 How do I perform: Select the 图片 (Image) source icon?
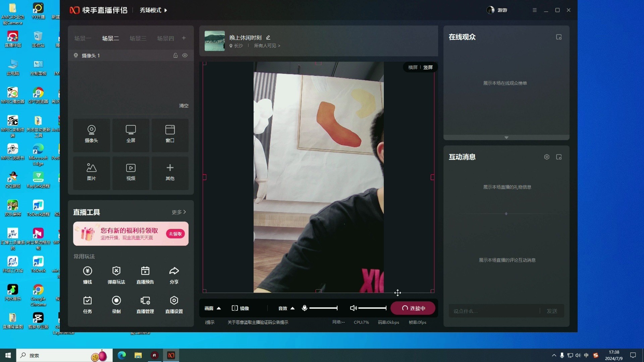(x=92, y=172)
